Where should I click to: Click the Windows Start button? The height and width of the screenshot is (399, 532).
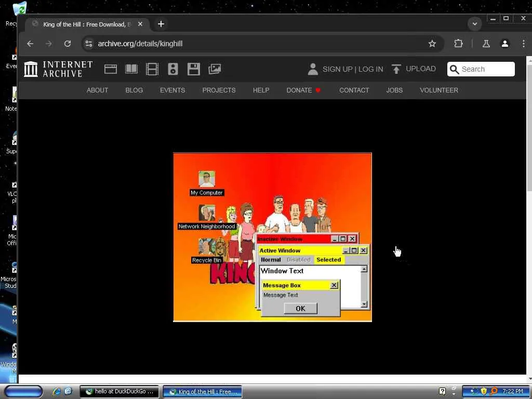[23, 392]
